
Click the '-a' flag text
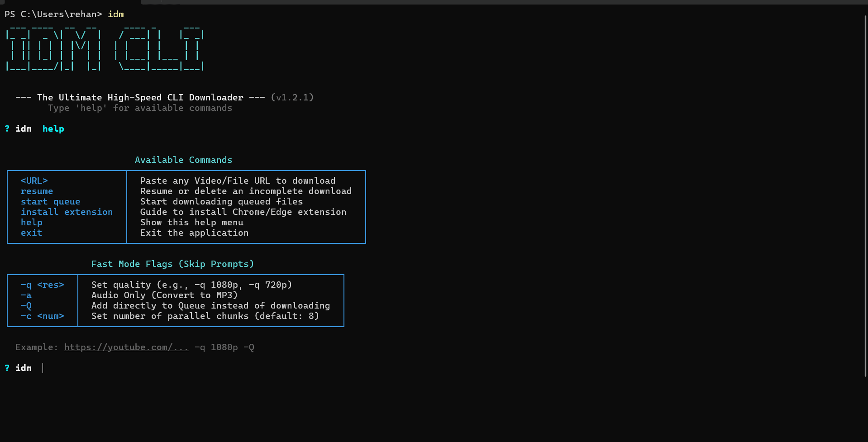(x=26, y=295)
